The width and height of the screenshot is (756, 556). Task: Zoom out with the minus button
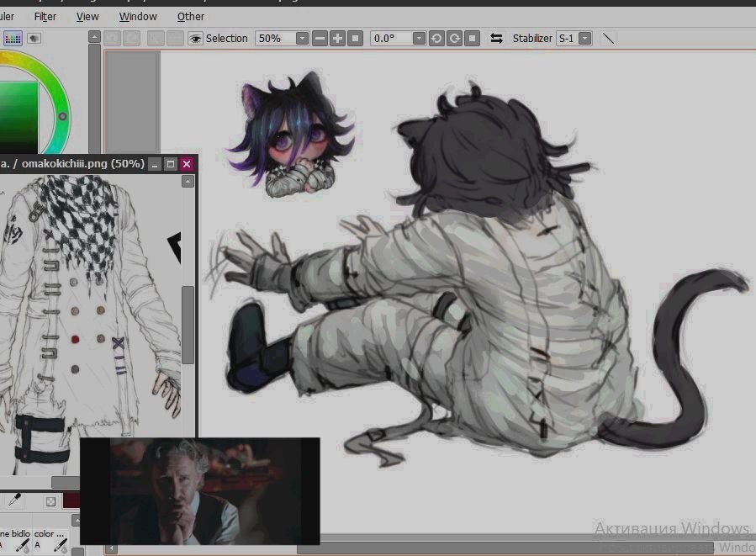320,39
